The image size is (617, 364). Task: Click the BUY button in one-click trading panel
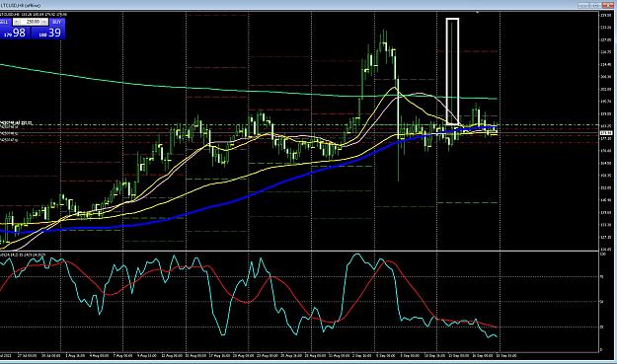click(x=57, y=22)
